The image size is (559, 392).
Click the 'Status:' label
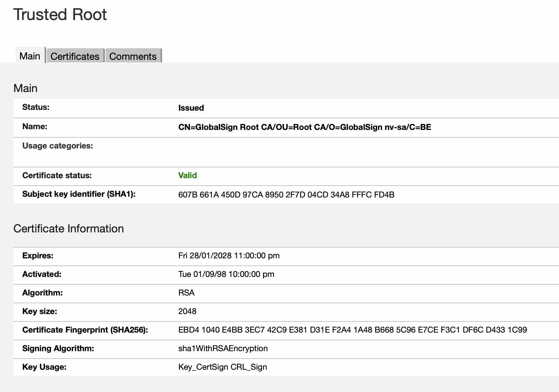tap(36, 107)
